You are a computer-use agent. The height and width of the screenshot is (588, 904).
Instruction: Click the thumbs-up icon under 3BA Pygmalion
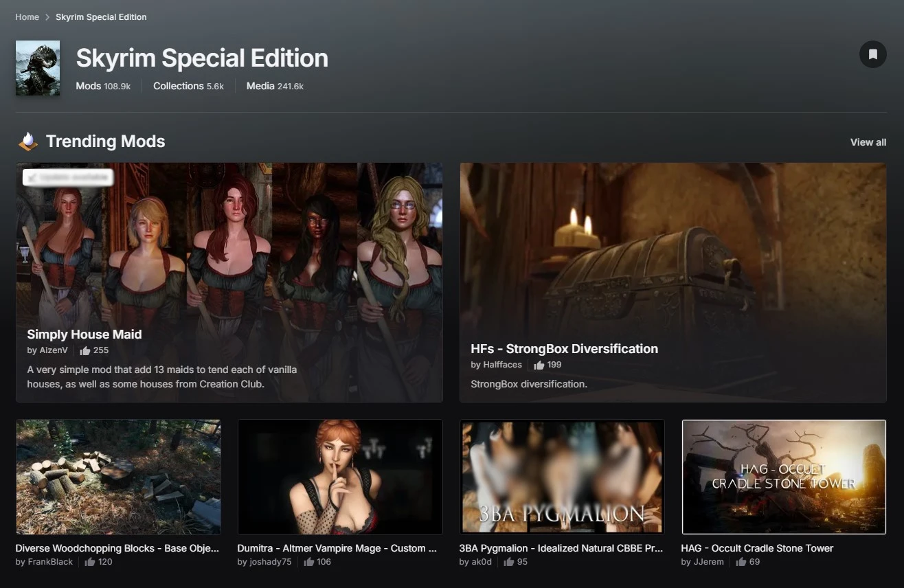click(x=509, y=562)
